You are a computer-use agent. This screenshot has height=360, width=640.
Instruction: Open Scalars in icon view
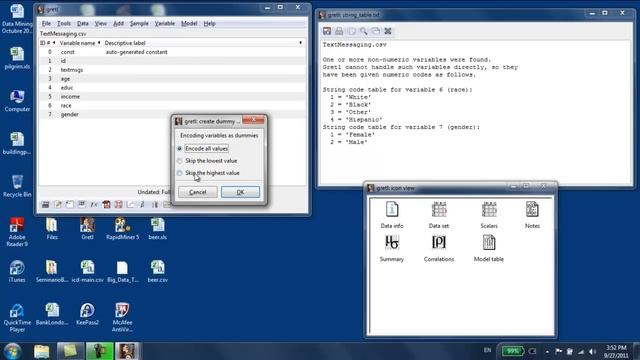click(489, 214)
